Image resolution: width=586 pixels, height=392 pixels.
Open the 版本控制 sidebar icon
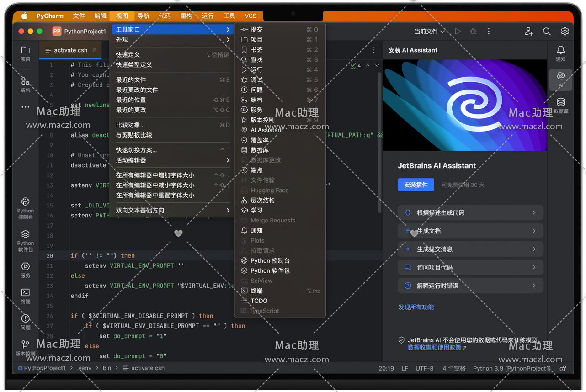26,344
